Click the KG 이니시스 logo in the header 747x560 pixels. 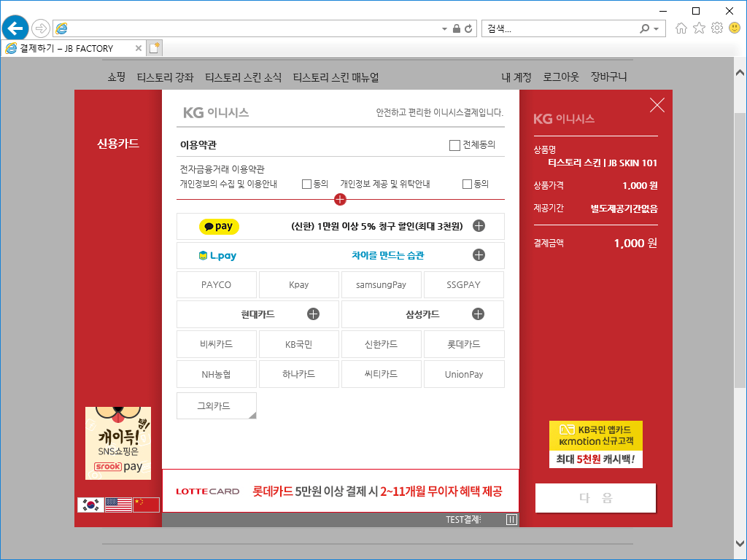click(216, 113)
